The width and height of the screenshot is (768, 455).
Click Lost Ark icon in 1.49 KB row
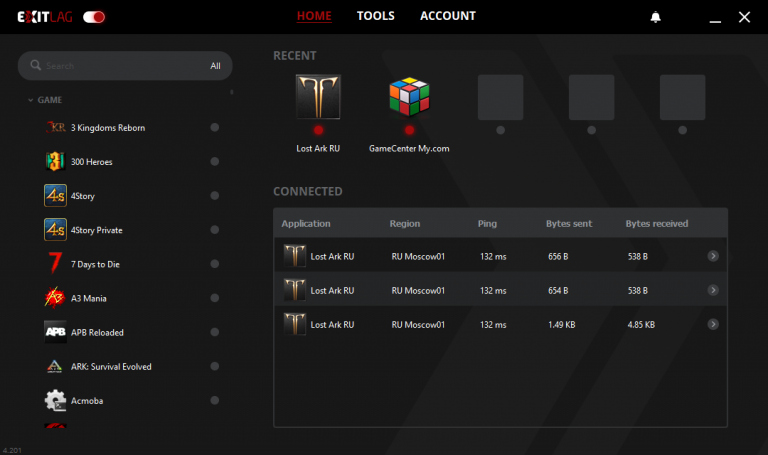(x=295, y=324)
